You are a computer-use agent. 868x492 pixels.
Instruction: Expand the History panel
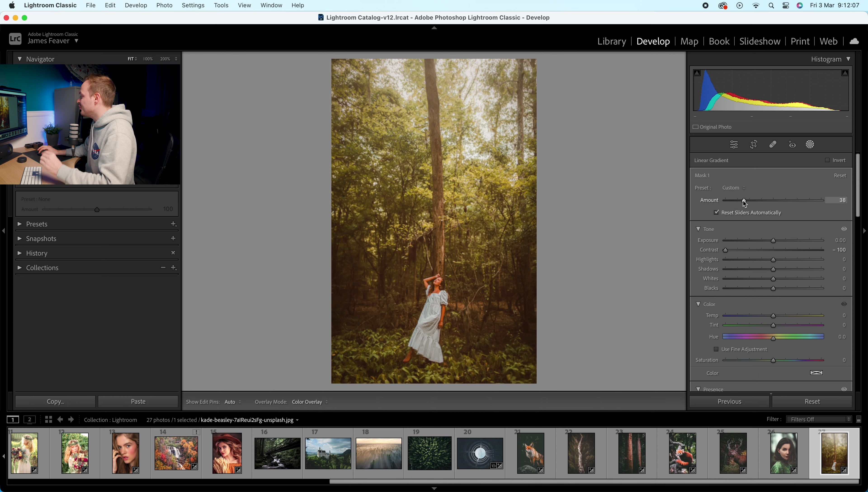click(x=20, y=253)
